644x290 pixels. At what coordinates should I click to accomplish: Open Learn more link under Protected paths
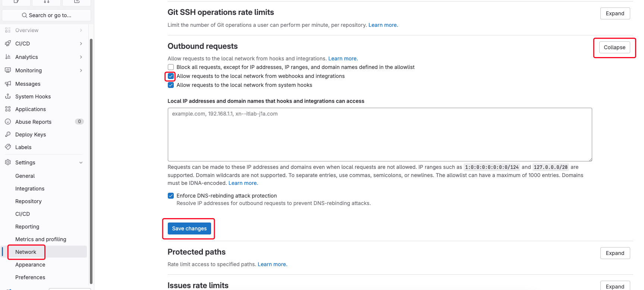pos(272,264)
